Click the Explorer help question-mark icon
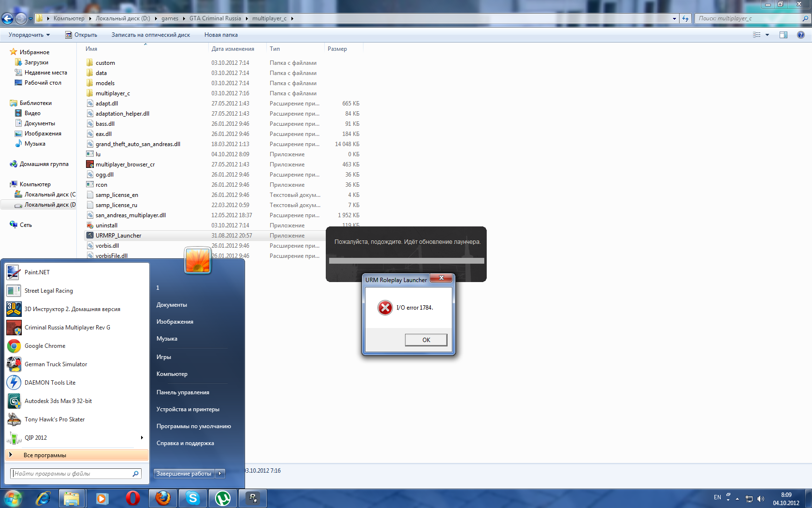 tap(800, 35)
